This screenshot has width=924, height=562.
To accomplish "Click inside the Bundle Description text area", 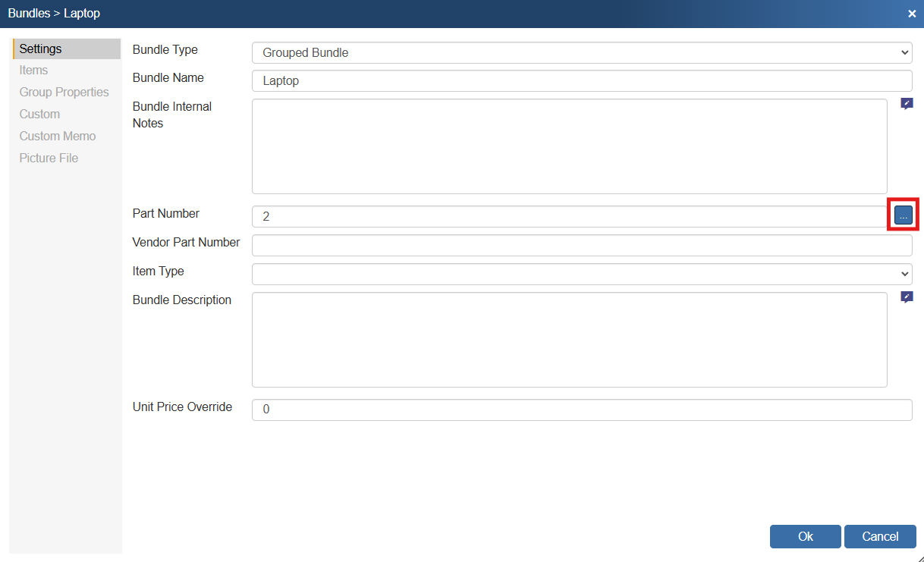I will click(x=569, y=339).
